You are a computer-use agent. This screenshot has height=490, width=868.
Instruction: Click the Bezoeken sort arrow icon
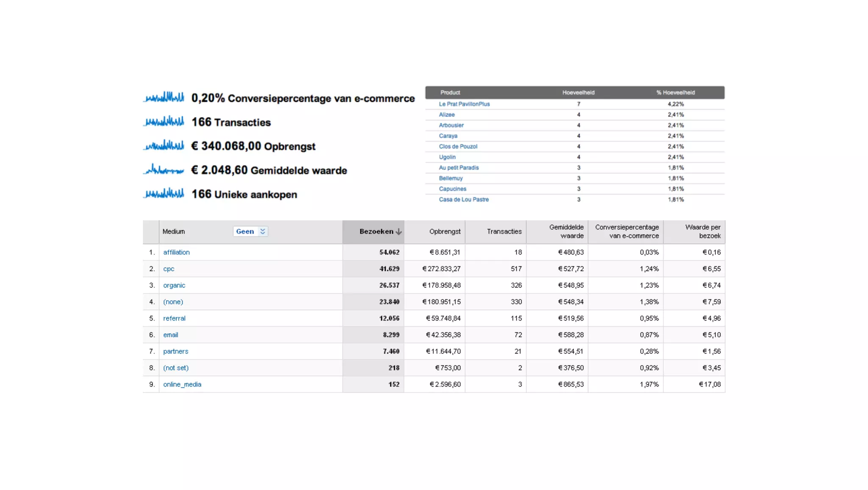click(x=399, y=232)
